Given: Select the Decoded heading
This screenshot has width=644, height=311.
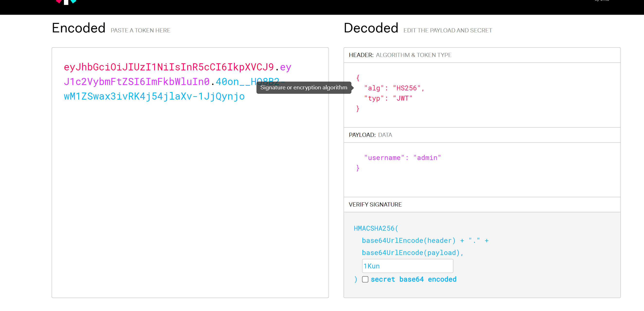Looking at the screenshot, I should 371,28.
